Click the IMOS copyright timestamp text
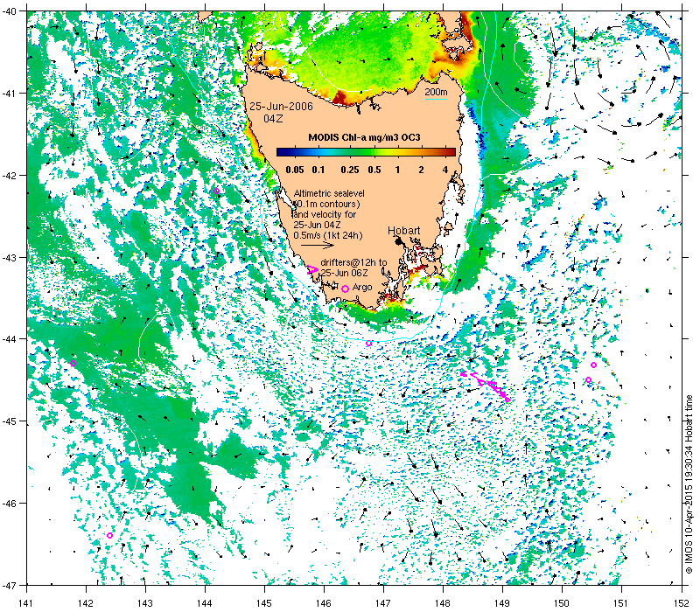The height and width of the screenshot is (612, 700). pyautogui.click(x=689, y=485)
